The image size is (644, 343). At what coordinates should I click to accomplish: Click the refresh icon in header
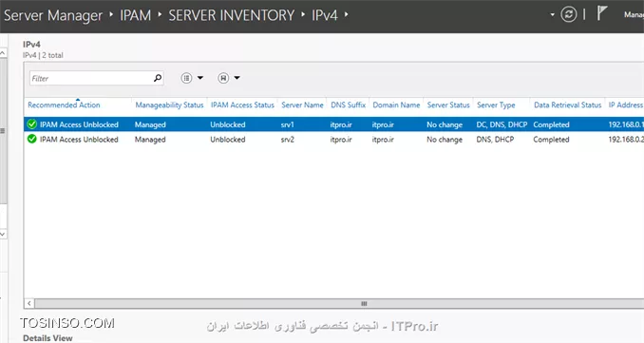click(x=569, y=15)
